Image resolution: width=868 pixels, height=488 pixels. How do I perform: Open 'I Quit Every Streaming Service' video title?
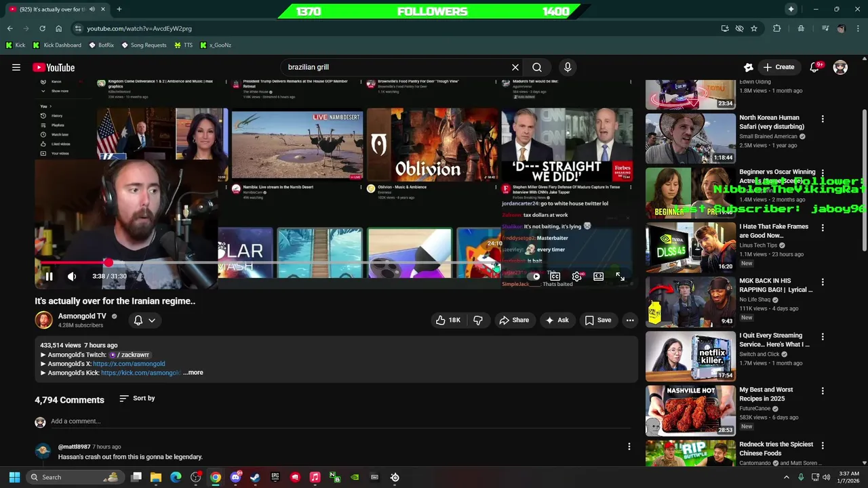(774, 340)
